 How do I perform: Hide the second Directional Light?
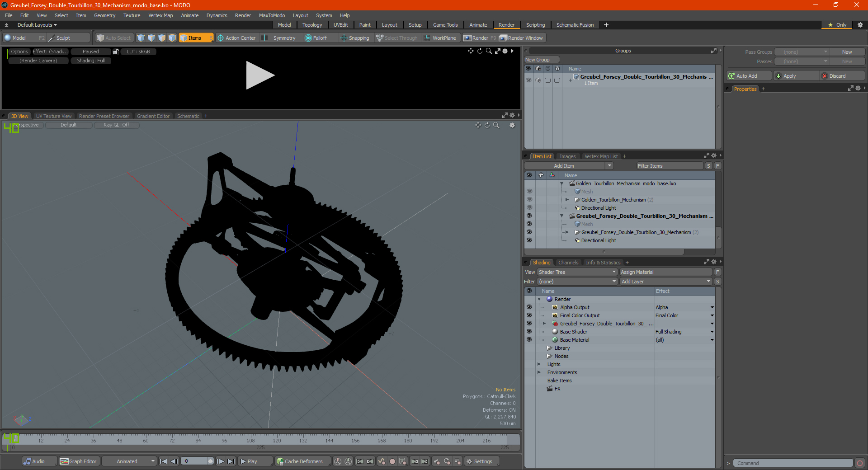pos(529,240)
